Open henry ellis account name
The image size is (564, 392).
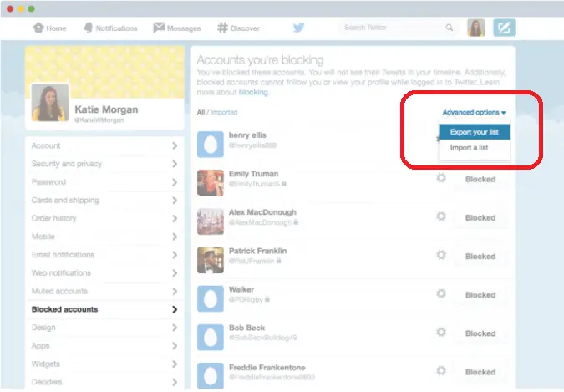click(x=247, y=135)
